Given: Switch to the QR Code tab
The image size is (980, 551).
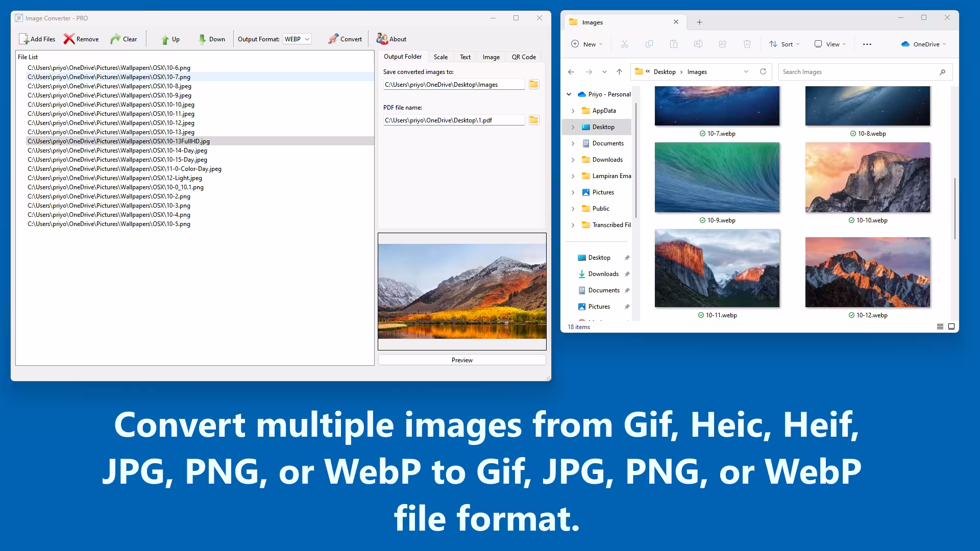Looking at the screenshot, I should [524, 57].
